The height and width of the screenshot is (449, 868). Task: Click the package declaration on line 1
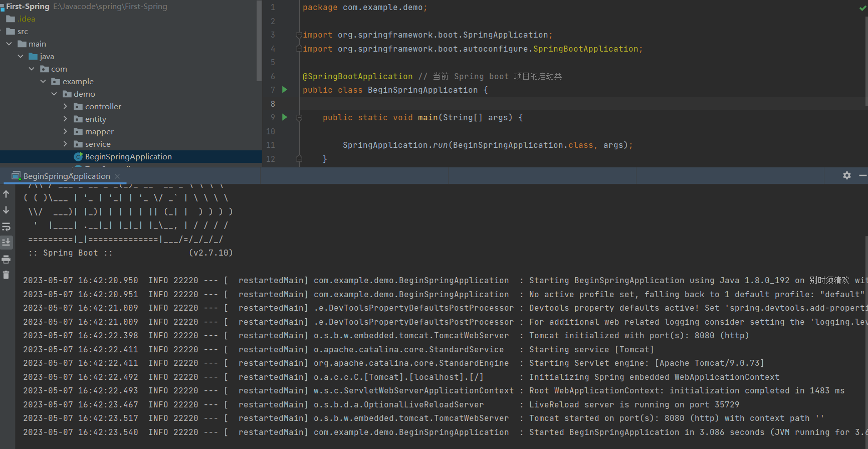[x=365, y=8]
